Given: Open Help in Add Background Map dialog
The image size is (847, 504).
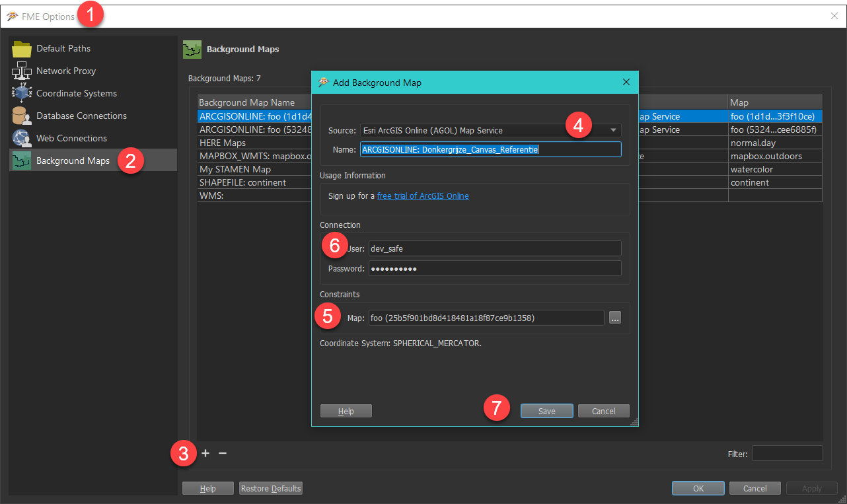Looking at the screenshot, I should click(x=346, y=411).
